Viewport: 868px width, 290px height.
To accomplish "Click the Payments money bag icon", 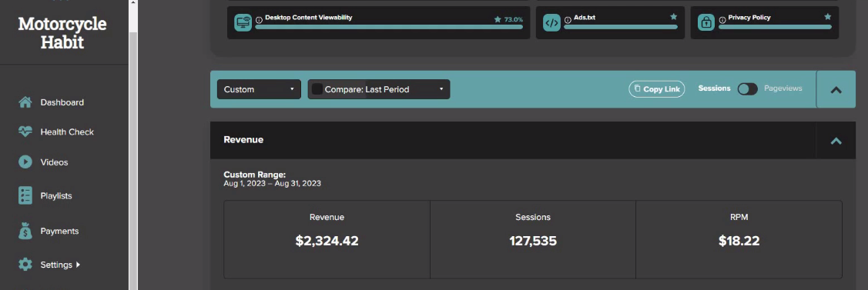I will (25, 231).
